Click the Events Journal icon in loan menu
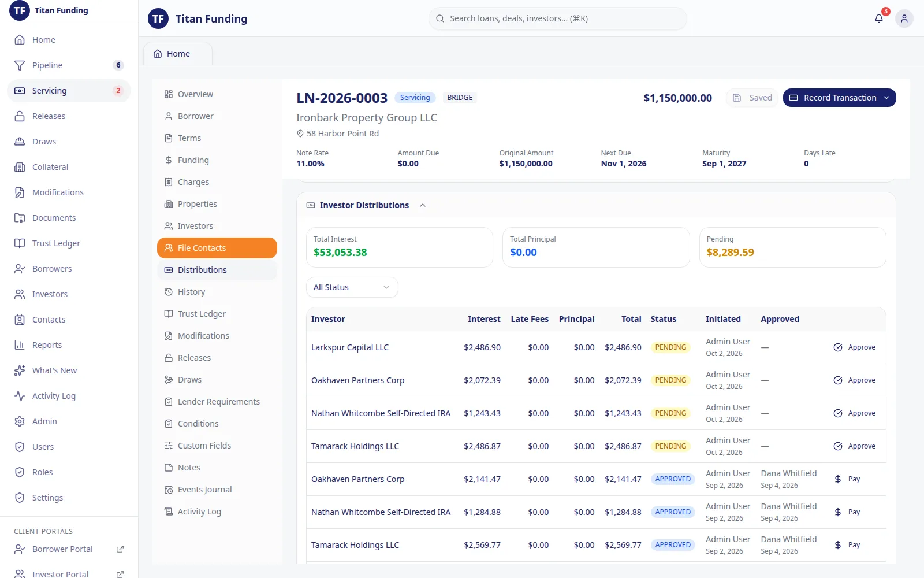The height and width of the screenshot is (578, 924). click(169, 490)
